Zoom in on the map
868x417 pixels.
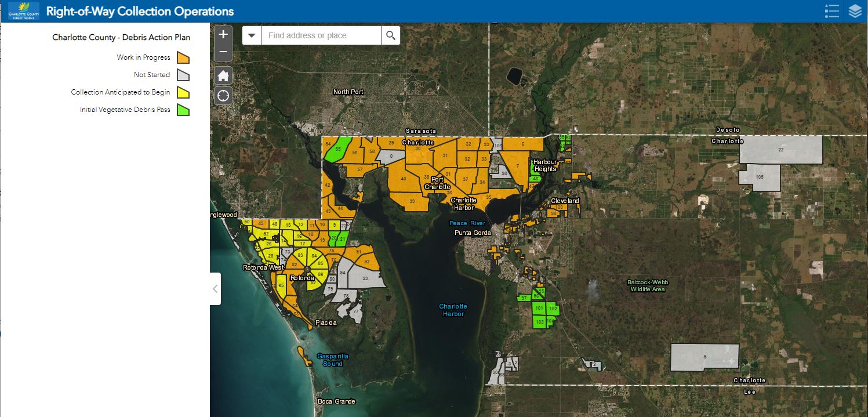click(223, 34)
